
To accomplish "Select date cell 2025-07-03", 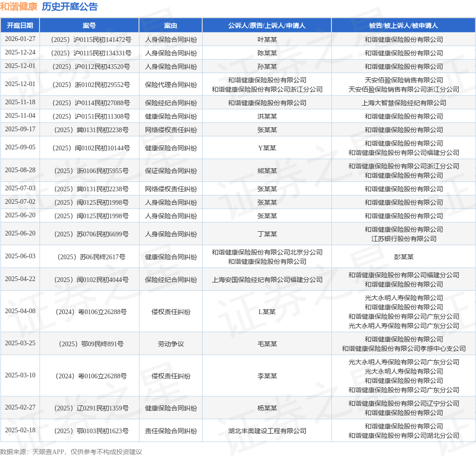I will click(20, 188).
